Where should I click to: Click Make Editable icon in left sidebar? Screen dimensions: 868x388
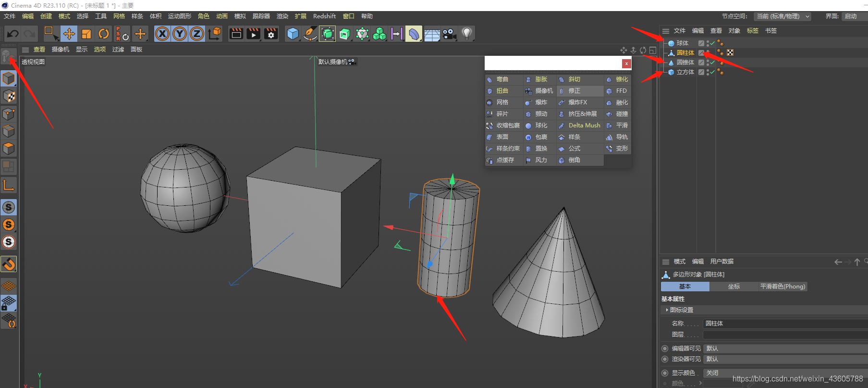click(x=8, y=56)
